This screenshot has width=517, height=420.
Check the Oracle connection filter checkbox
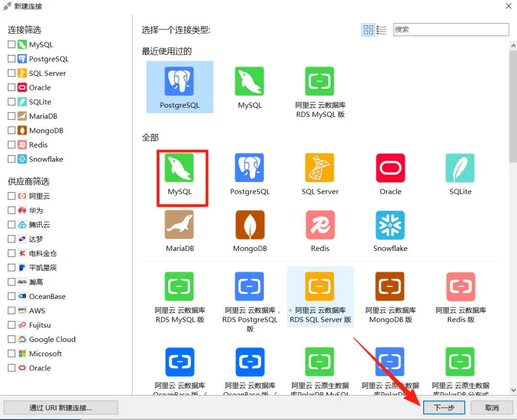pos(11,87)
